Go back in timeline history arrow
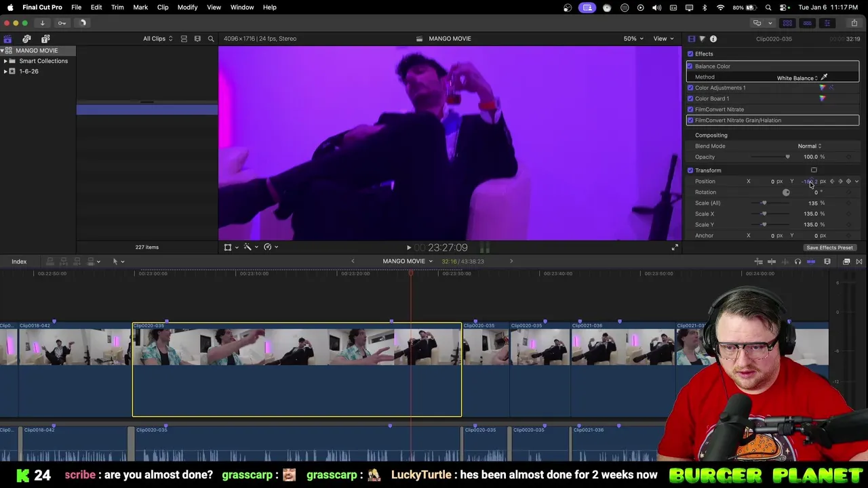 (x=353, y=262)
